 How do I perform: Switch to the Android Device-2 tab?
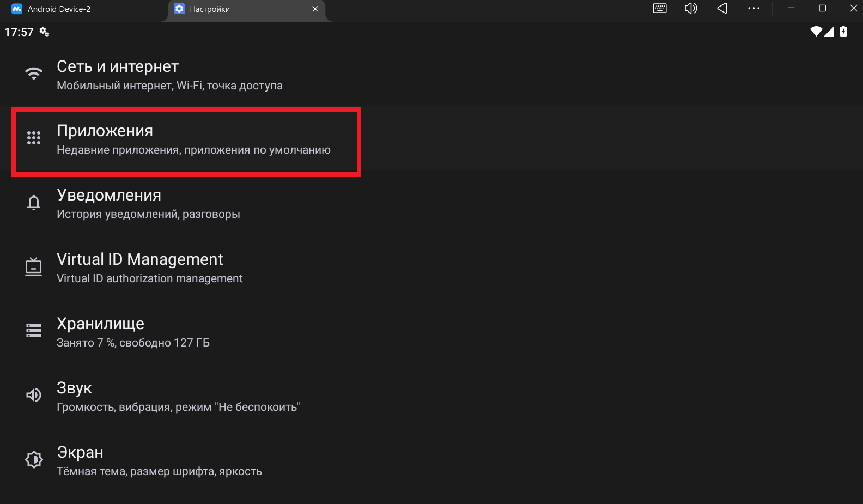pyautogui.click(x=59, y=9)
